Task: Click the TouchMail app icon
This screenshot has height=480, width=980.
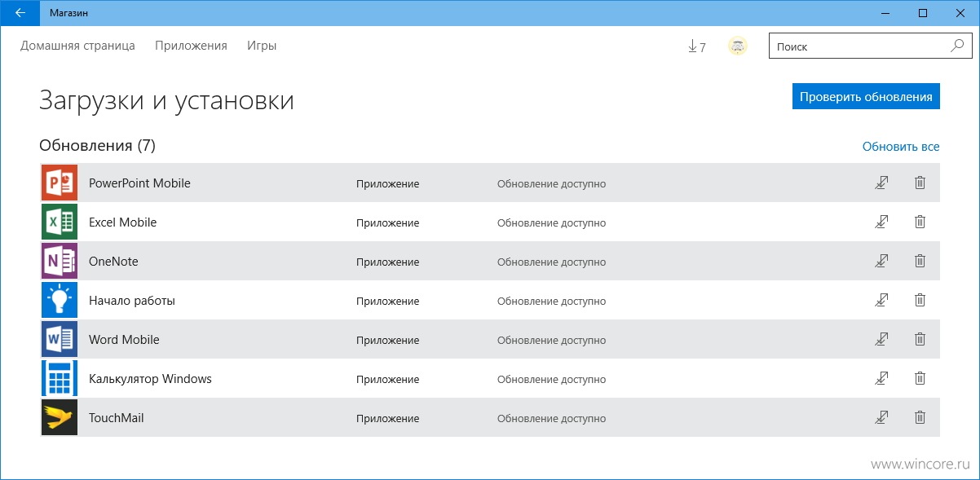Action: click(x=60, y=418)
